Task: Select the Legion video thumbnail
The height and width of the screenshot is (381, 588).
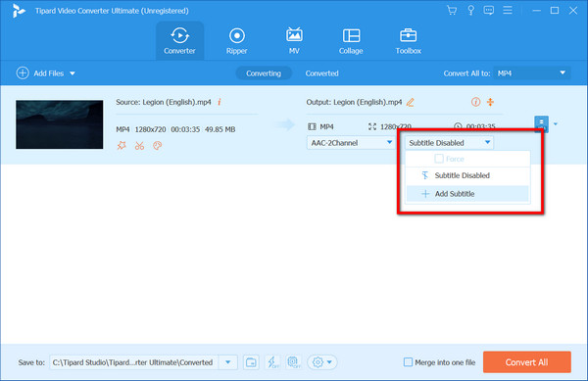Action: pyautogui.click(x=59, y=124)
